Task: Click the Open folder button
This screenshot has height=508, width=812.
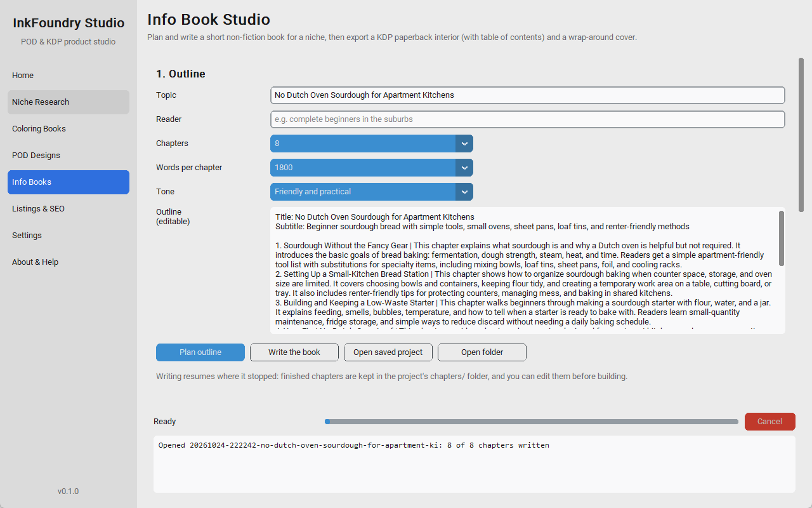Action: tap(482, 352)
